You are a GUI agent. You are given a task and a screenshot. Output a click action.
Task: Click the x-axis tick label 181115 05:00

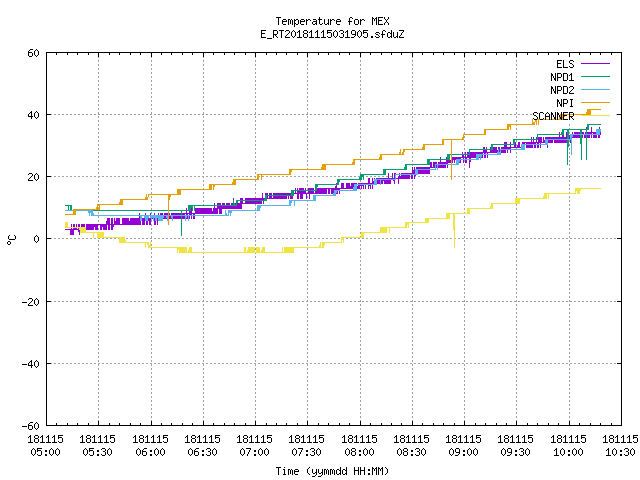[45, 446]
